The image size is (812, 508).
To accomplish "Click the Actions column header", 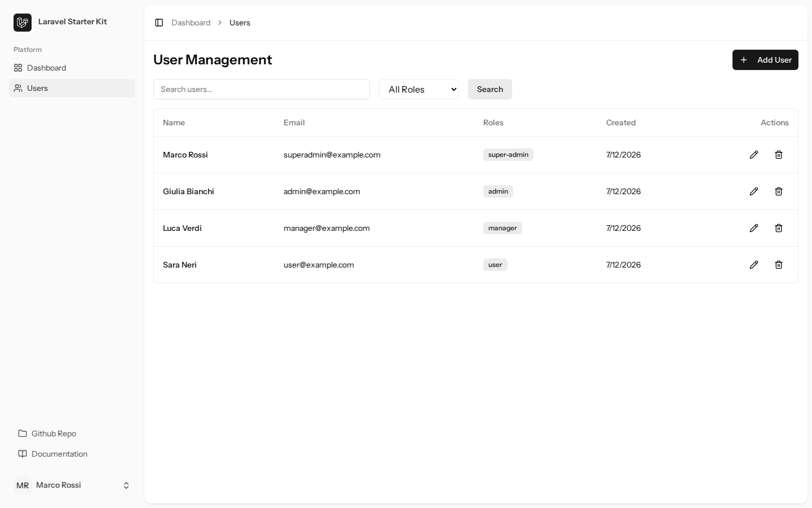I will click(775, 122).
